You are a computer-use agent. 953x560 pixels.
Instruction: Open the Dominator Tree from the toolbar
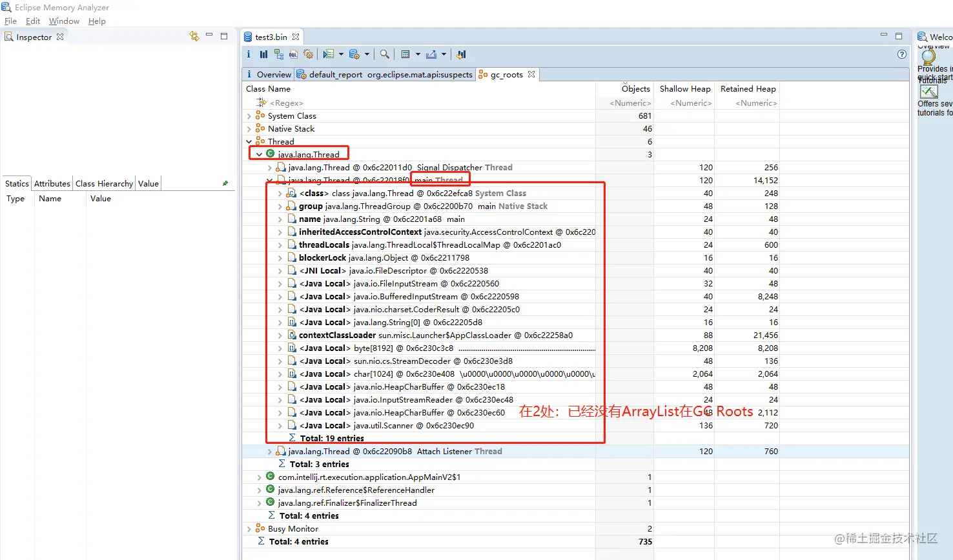pyautogui.click(x=278, y=54)
